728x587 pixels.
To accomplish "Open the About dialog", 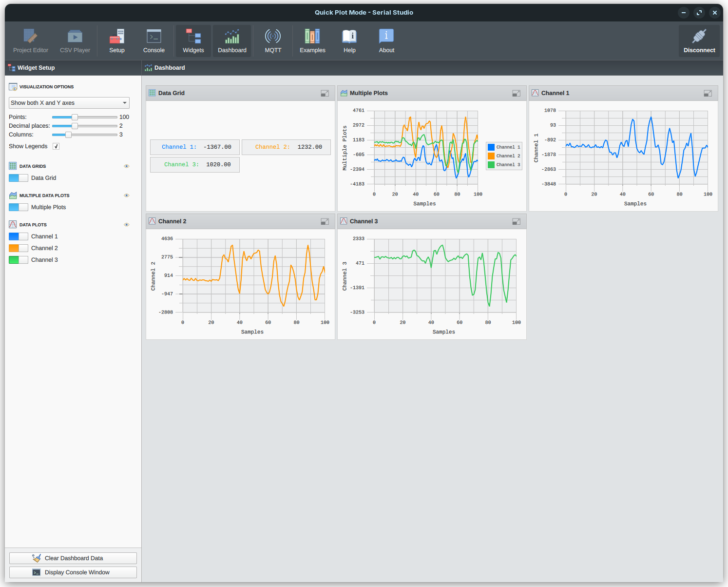I will pos(386,41).
